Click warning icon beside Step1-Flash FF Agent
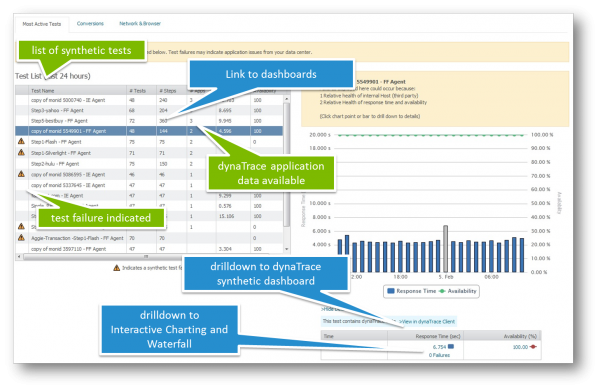This screenshot has width=600, height=390. [x=21, y=141]
